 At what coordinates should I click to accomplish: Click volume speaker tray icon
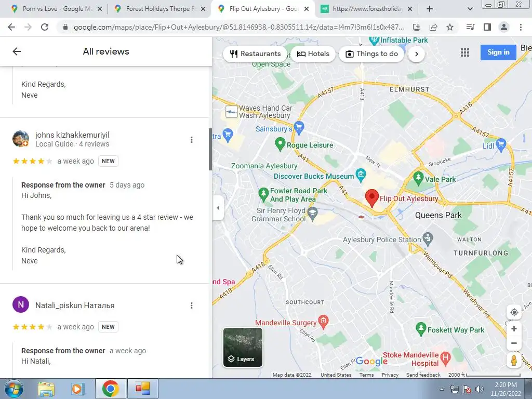[479, 389]
